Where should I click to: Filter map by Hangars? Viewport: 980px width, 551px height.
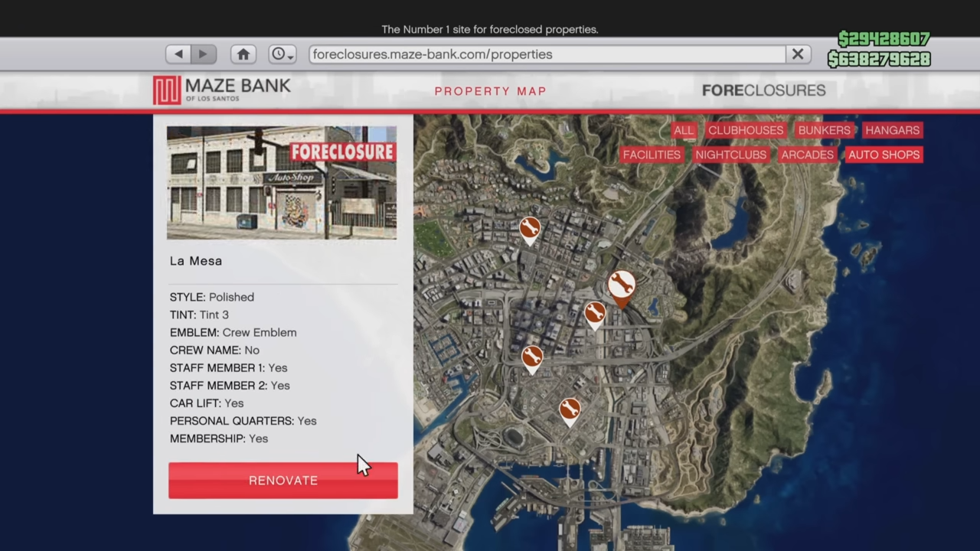click(892, 130)
